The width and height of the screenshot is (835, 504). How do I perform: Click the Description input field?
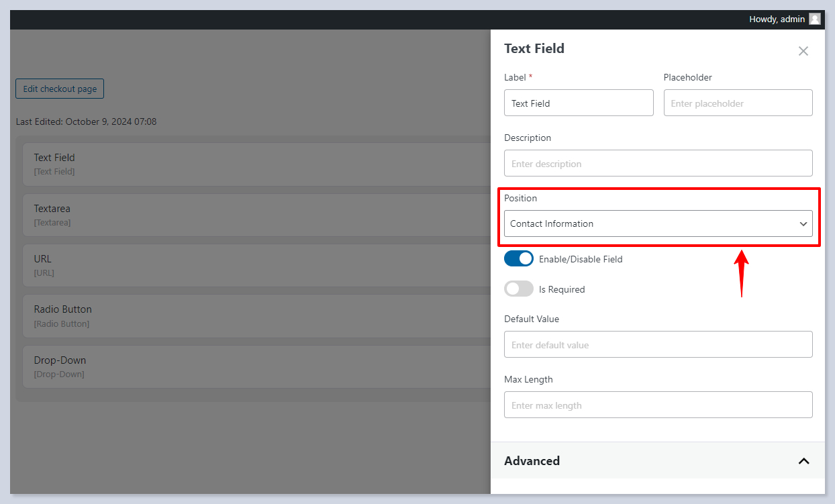tap(658, 164)
